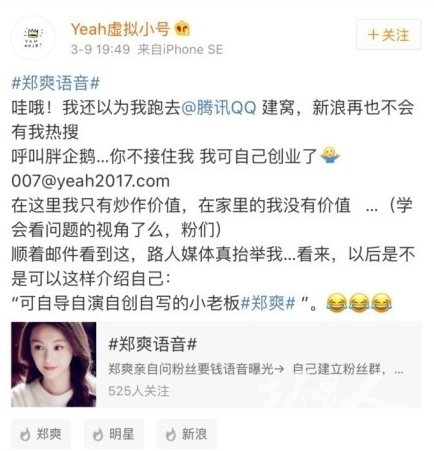Click the 来自iPhone SE source label
Screen dimensions: 434x451
point(180,50)
